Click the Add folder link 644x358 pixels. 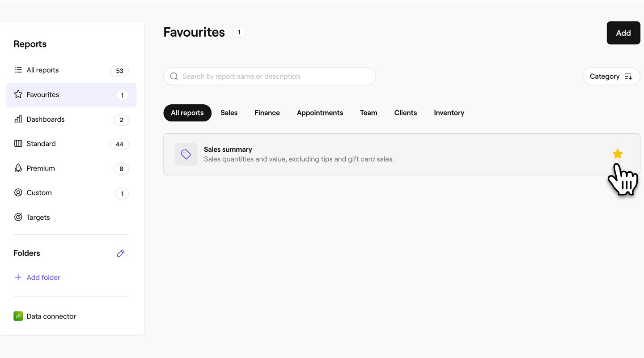43,277
